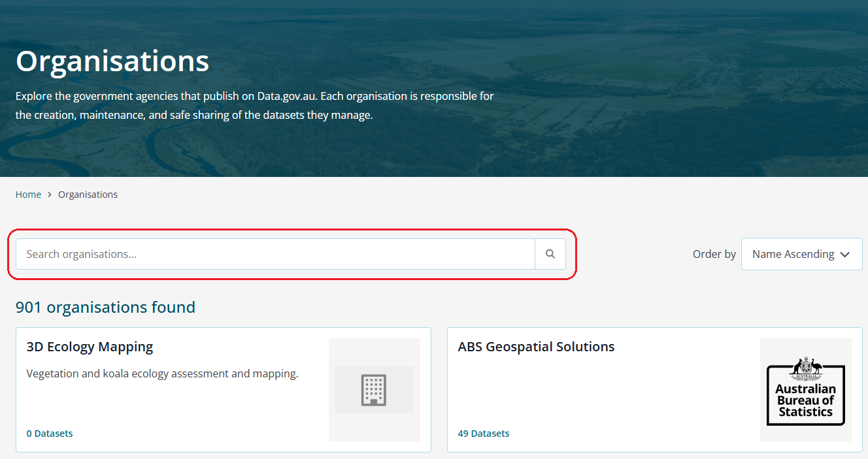Click the coat of arms in ABS logo
The height and width of the screenshot is (459, 868).
pos(805,368)
